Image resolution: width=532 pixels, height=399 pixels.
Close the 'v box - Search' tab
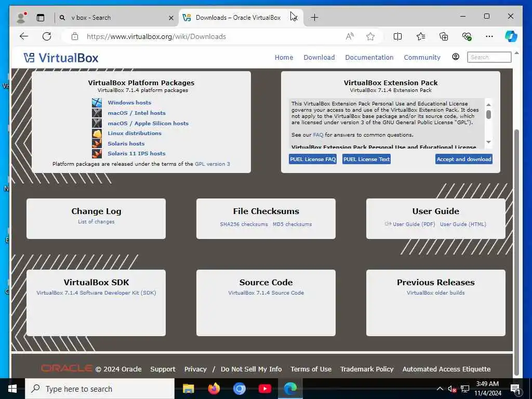tap(171, 18)
